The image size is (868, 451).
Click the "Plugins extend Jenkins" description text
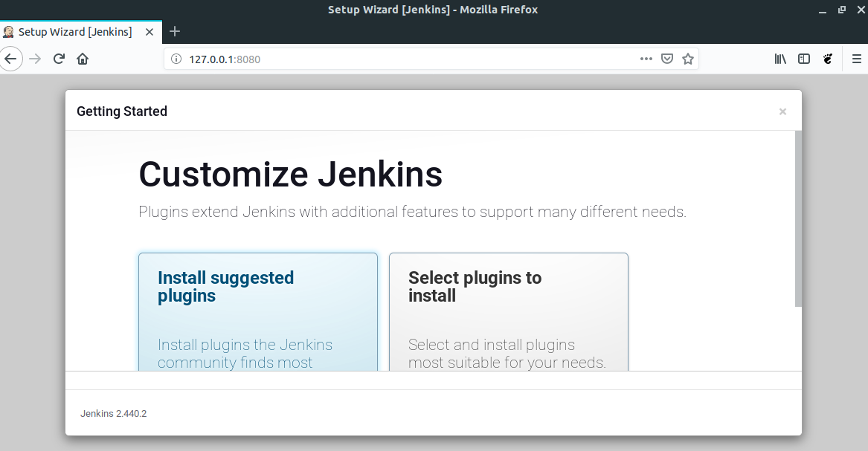(x=412, y=212)
